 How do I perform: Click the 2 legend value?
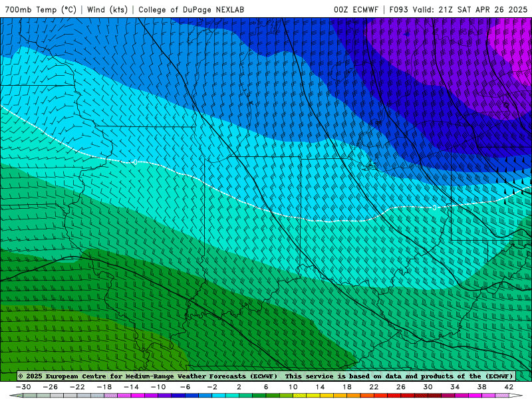(239, 387)
